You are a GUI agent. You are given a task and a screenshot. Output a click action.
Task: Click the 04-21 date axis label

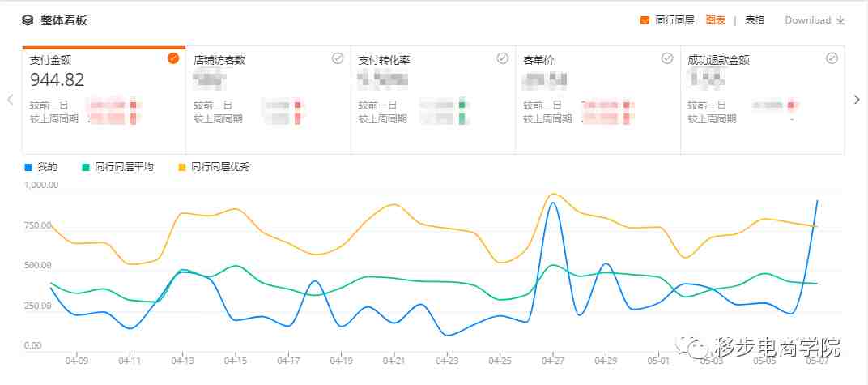394,361
